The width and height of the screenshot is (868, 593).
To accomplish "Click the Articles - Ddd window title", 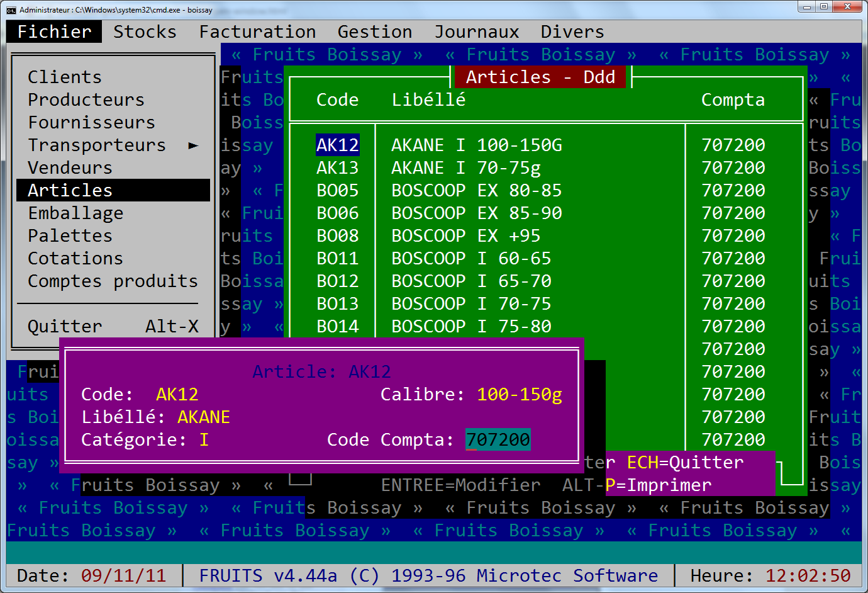I will pos(541,77).
